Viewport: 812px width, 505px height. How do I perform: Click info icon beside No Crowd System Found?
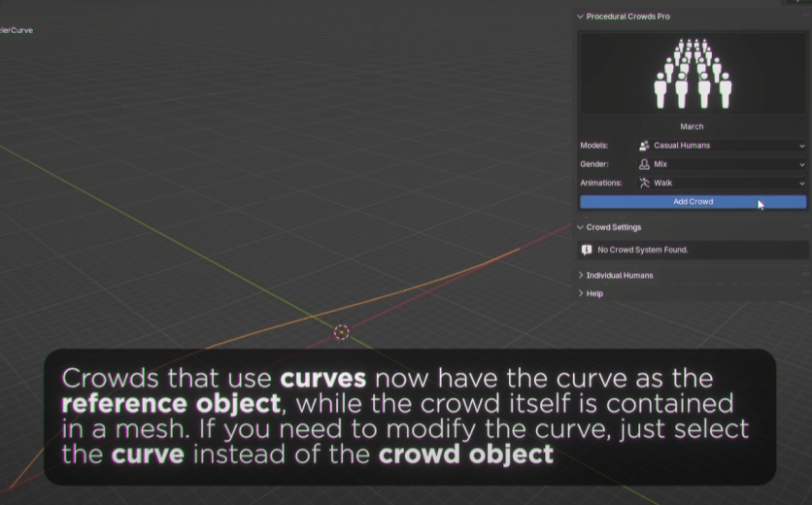point(587,250)
